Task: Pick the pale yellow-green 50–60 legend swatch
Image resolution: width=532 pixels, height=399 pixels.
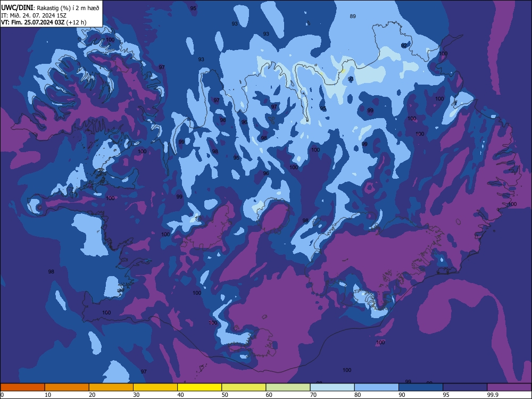Action: (244, 387)
